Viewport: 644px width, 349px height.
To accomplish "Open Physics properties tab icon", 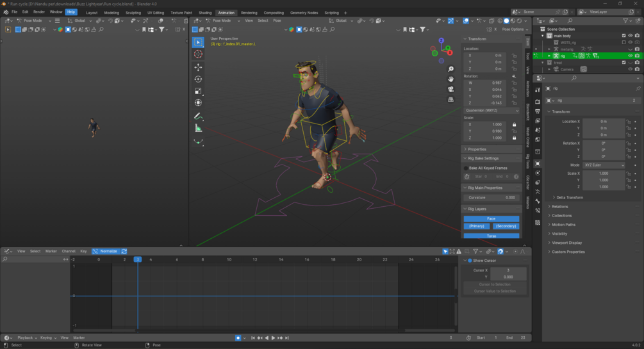I will click(538, 173).
